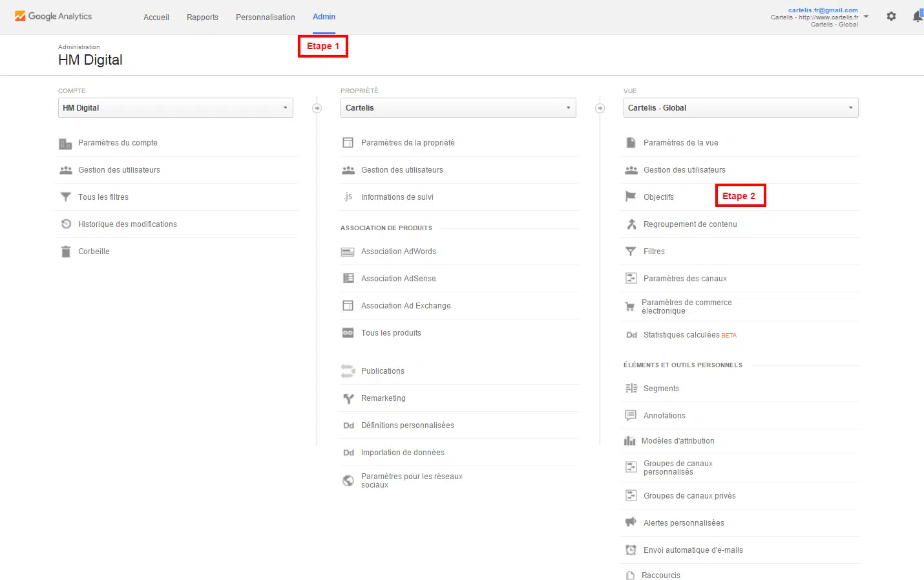Click the Alertes personnalisées megaphone icon
924x580 pixels.
coord(631,522)
